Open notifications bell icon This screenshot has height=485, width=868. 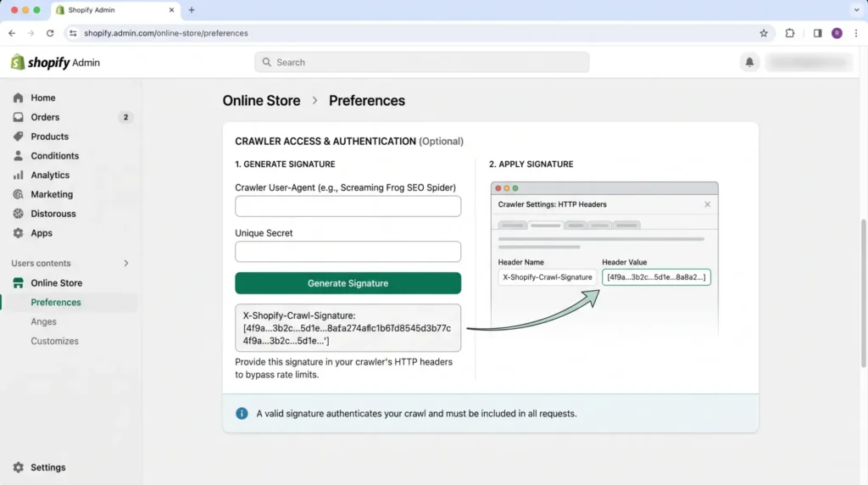pos(749,62)
